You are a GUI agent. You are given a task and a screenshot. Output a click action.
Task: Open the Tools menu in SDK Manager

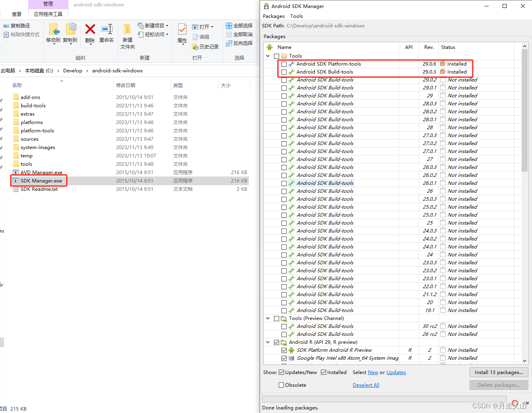click(x=296, y=16)
